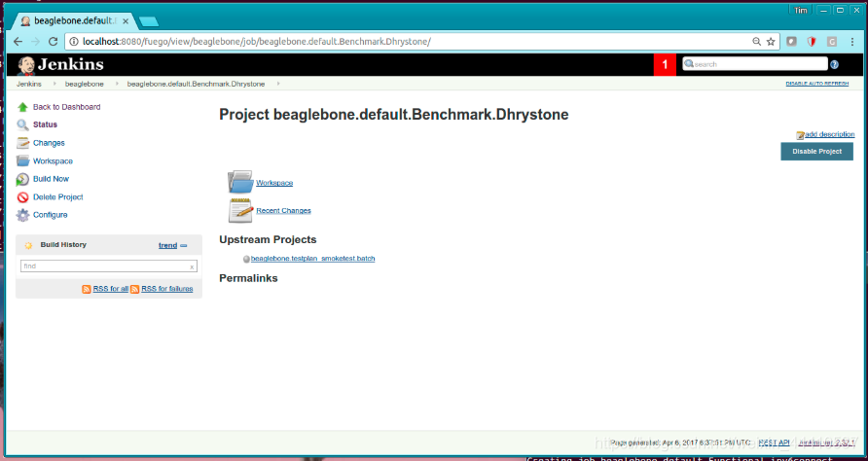This screenshot has width=868, height=461.
Task: Click the red shield extension icon
Action: 812,42
